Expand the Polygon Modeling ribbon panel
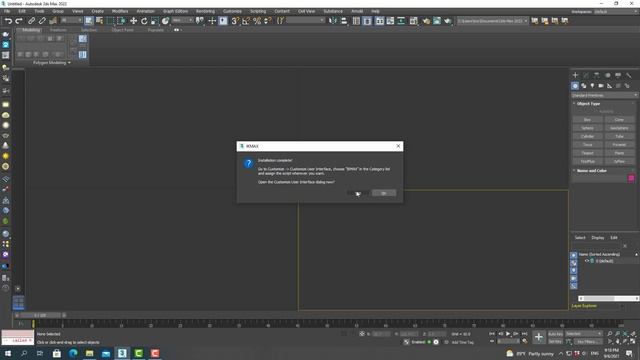The width and height of the screenshot is (640, 360). coord(52,63)
